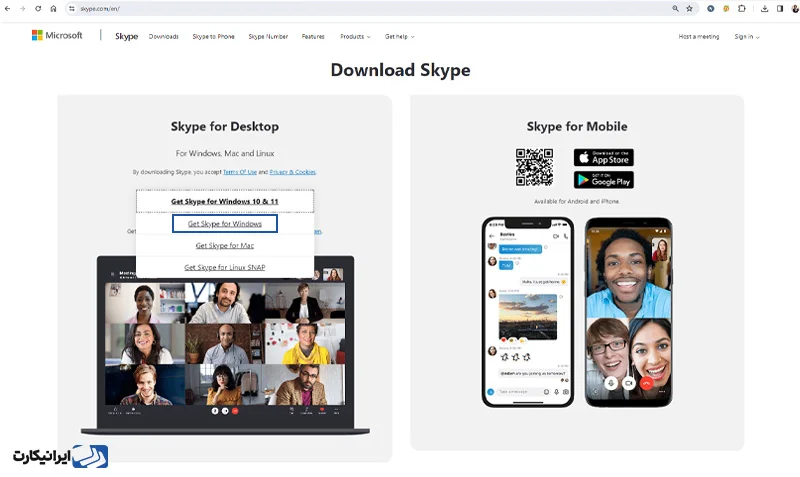Screen dimensions: 800x477
Task: Choose Get Skype for Linux SNAP
Action: coord(225,267)
